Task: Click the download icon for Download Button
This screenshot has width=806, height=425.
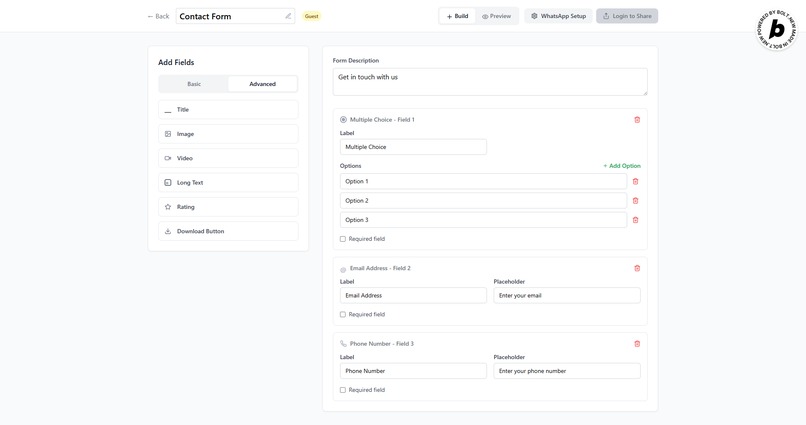Action: click(x=168, y=231)
